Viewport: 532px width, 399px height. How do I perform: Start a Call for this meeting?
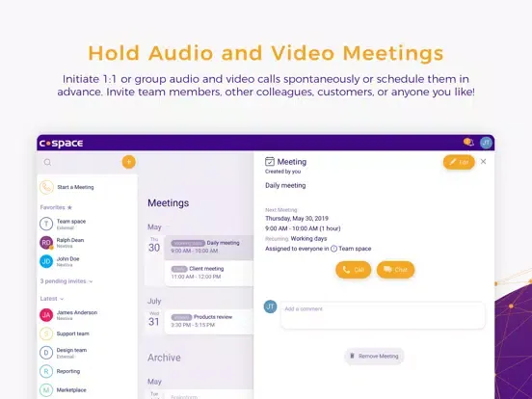[353, 270]
